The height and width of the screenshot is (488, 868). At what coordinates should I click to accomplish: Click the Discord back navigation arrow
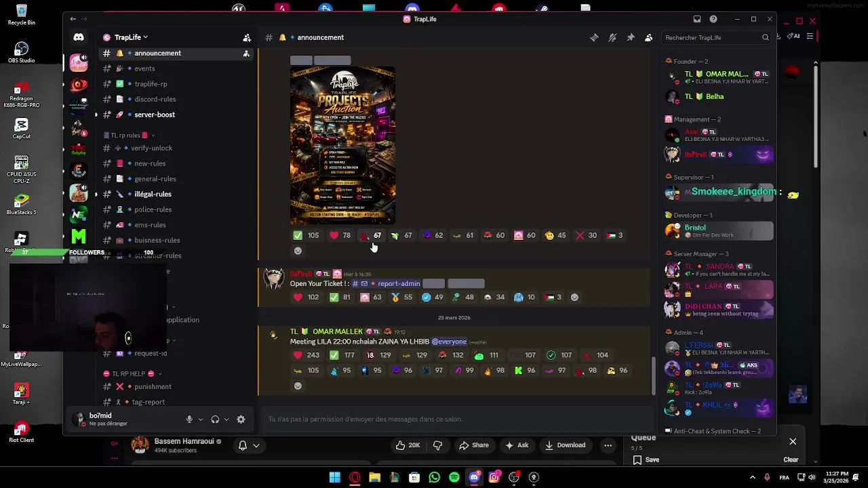73,19
